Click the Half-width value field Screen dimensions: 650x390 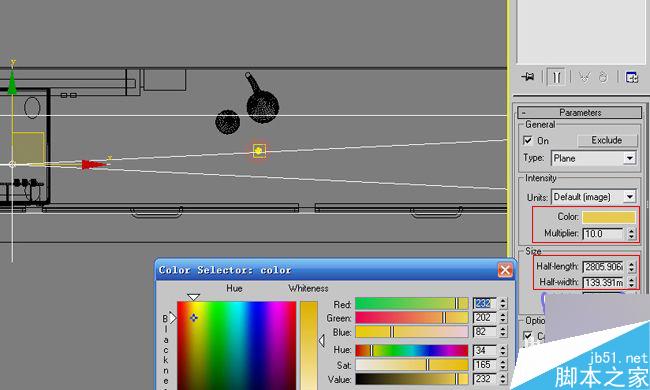point(604,282)
